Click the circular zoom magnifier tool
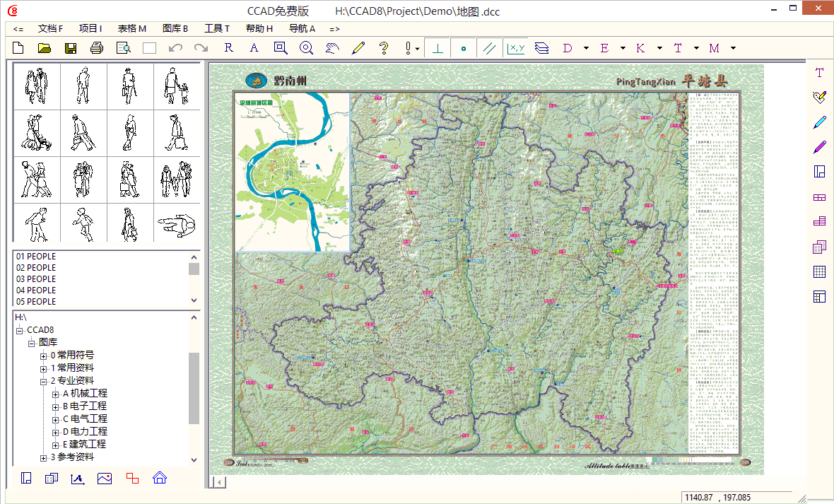Image resolution: width=834 pixels, height=504 pixels. pos(306,48)
